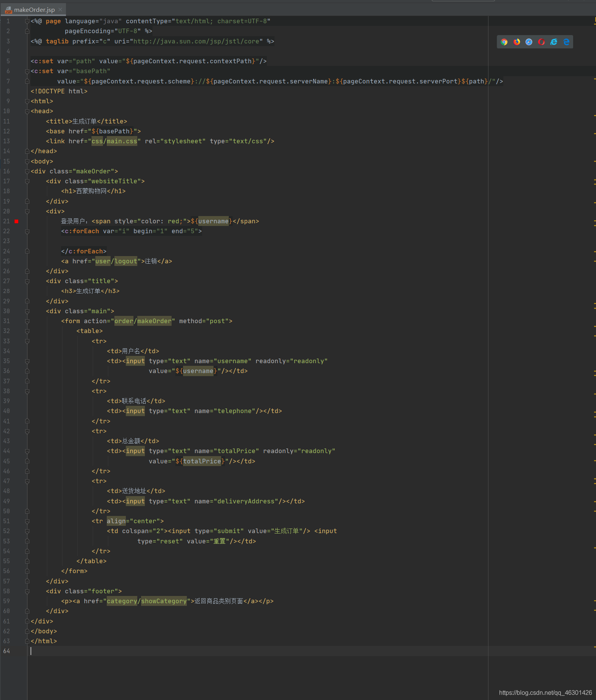Click the JSP file icon on makeOrder.jsp tab
Screen dimensions: 596x700
8,10
